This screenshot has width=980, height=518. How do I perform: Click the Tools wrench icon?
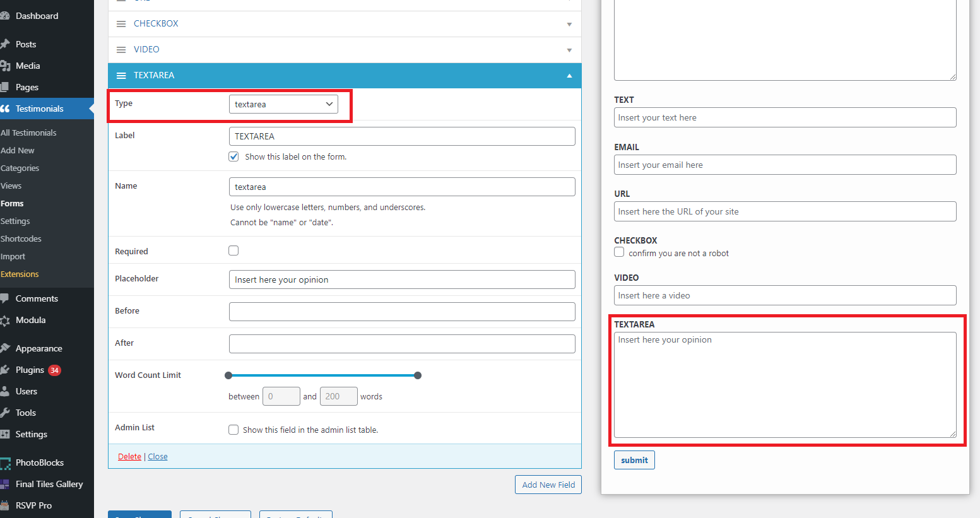coord(4,413)
